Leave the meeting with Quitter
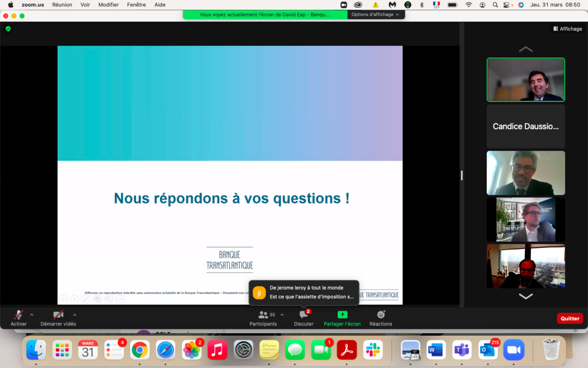This screenshot has width=588, height=368. (x=569, y=318)
